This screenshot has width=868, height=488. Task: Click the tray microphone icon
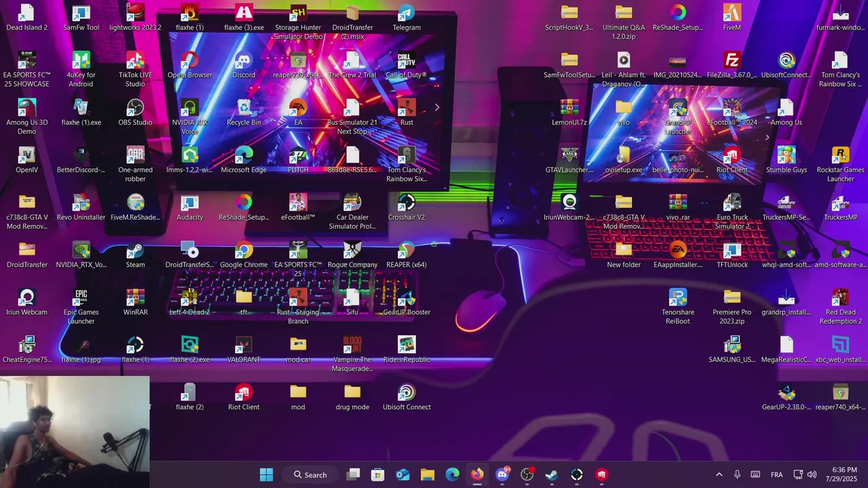pyautogui.click(x=737, y=474)
